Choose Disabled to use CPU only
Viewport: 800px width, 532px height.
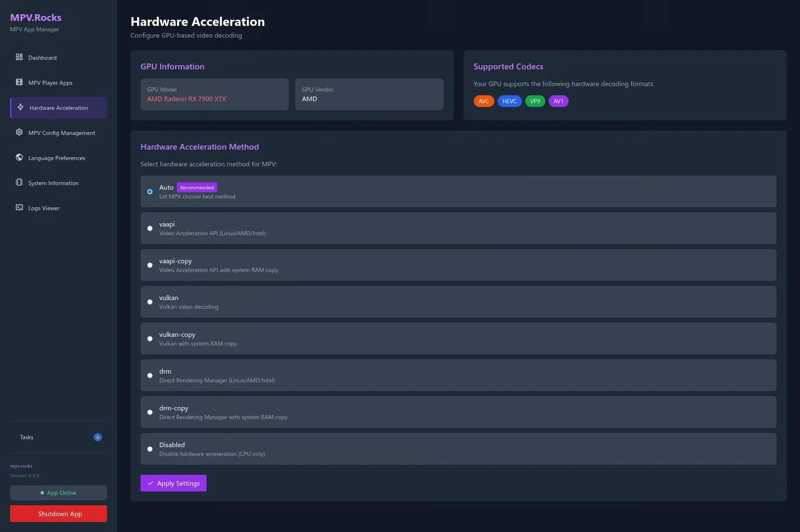150,449
